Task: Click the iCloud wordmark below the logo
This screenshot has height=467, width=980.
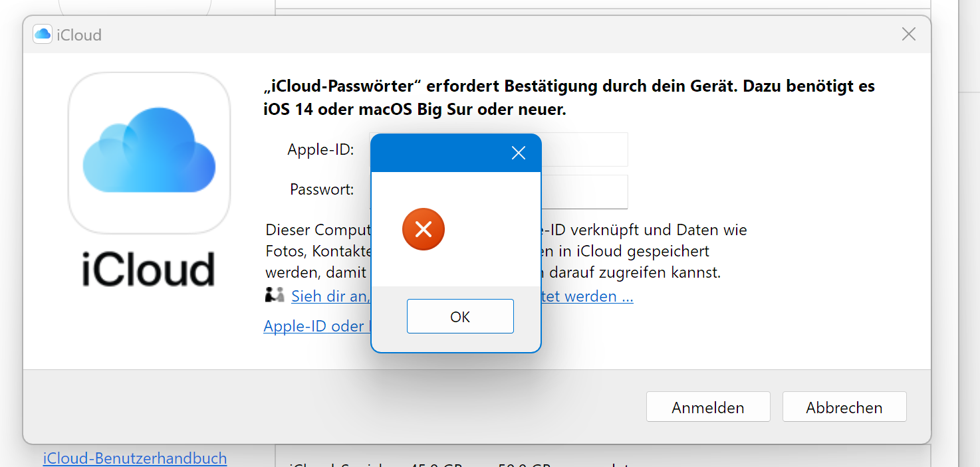Action: [x=149, y=270]
